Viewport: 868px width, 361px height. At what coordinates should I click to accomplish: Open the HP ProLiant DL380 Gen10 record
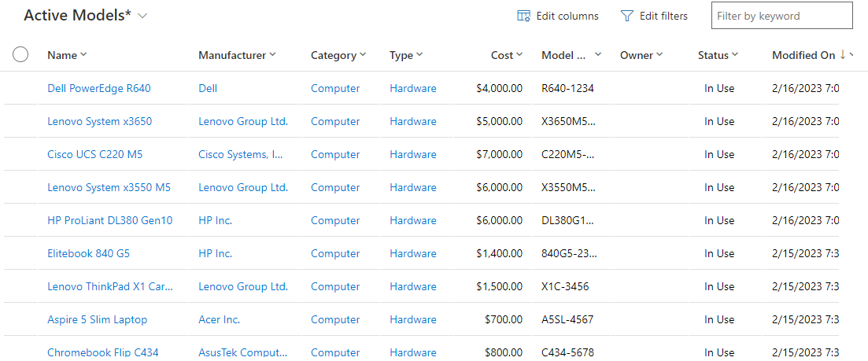tap(110, 220)
